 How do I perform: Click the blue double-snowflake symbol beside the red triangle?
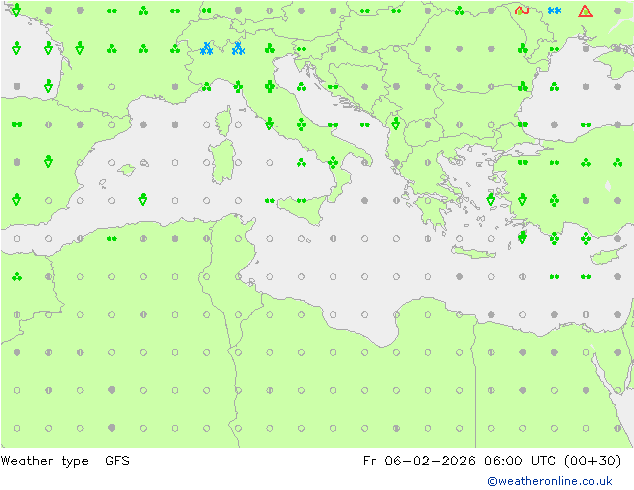(554, 11)
